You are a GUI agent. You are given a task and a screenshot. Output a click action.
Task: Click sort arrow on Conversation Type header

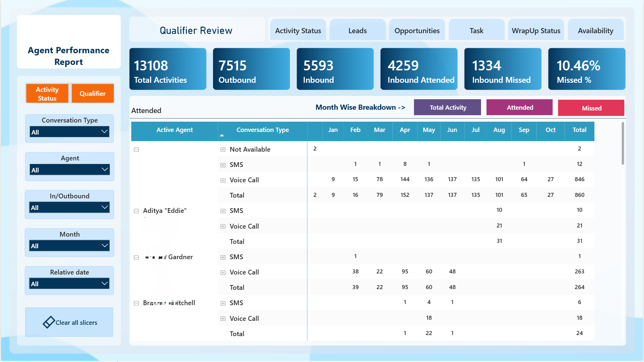click(222, 136)
